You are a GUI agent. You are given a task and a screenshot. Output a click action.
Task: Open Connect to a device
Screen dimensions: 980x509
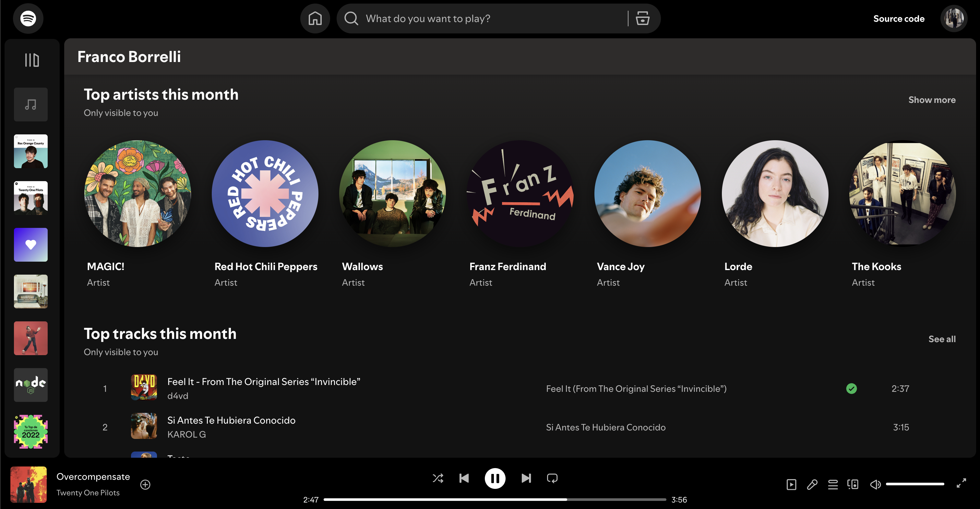click(x=853, y=485)
